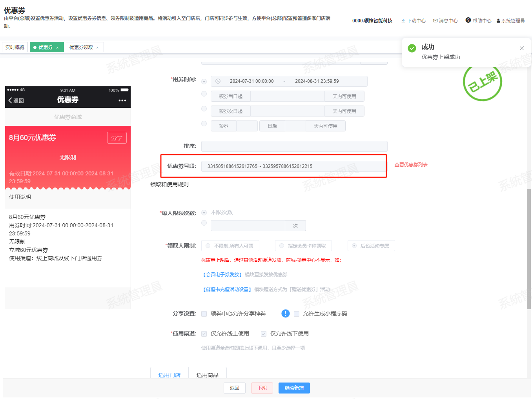
Task: Click the blue exclamation info icon
Action: 286,313
